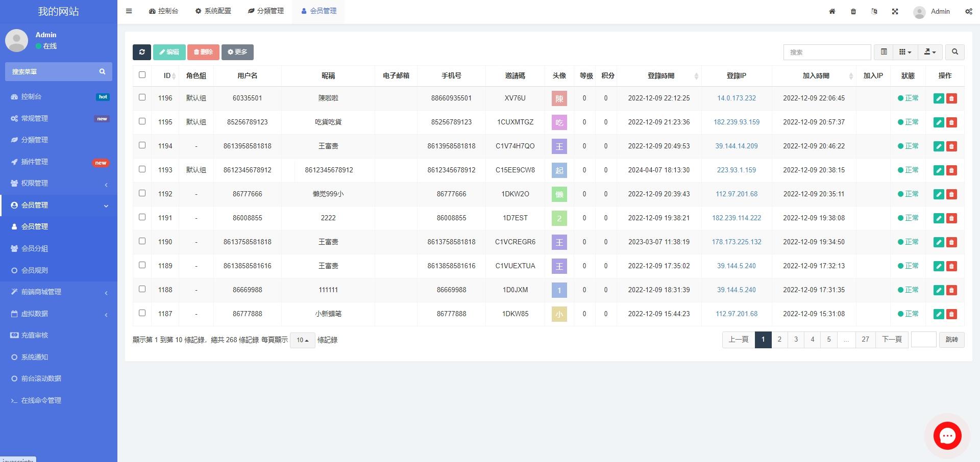Viewport: 980px width, 462px height.
Task: Click the trash clear-cache icon in top bar
Action: 853,11
